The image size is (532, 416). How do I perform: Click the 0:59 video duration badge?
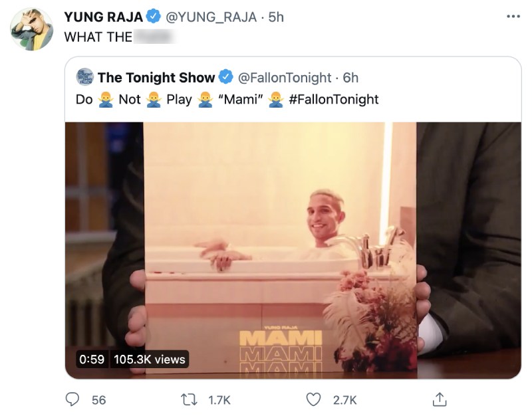tap(92, 359)
